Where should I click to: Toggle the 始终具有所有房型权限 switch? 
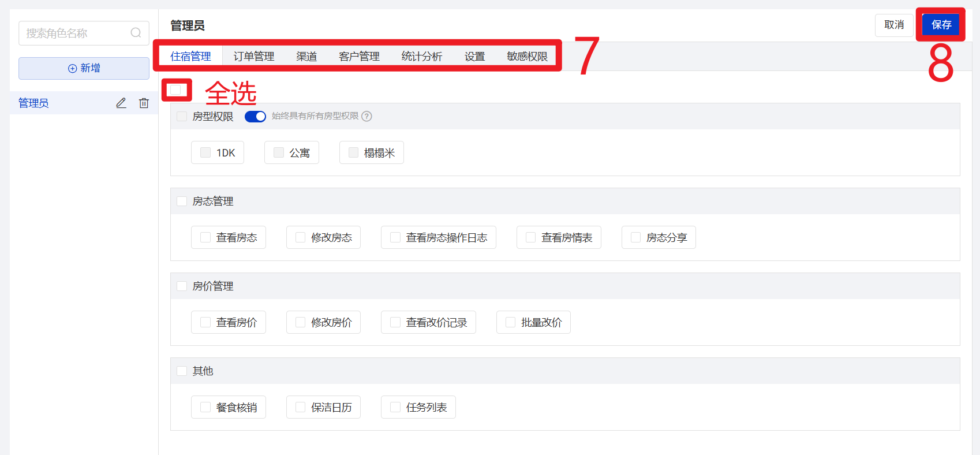(255, 117)
